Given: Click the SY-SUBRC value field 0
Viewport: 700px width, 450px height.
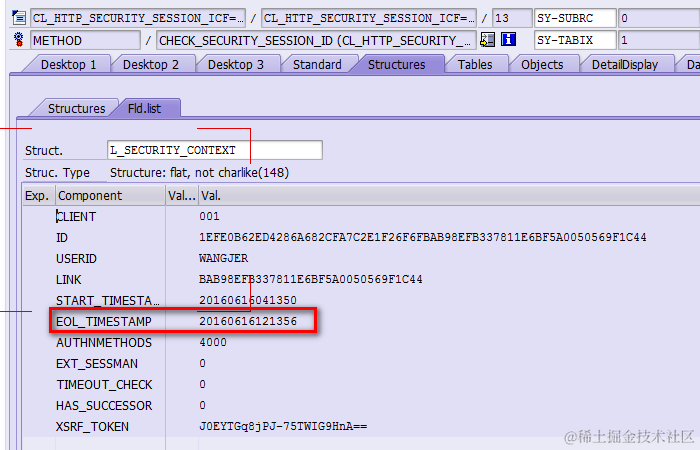Looking at the screenshot, I should pyautogui.click(x=659, y=18).
